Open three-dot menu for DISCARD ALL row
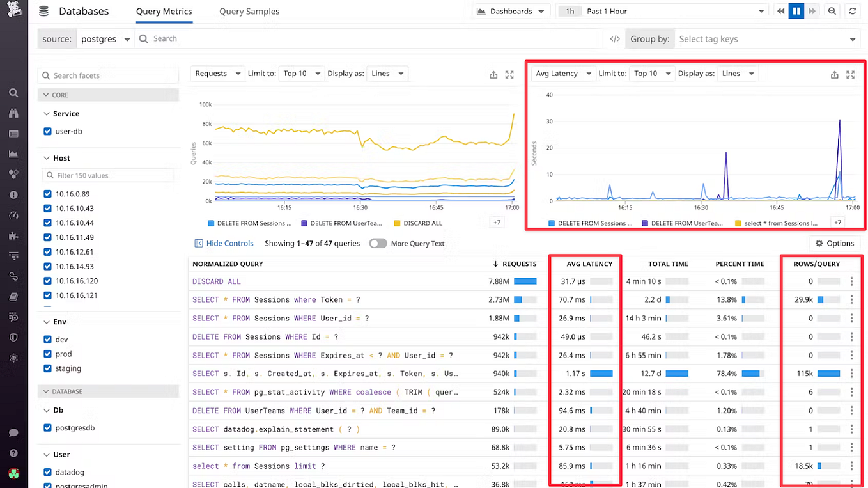Screen dimensions: 868x488 click(x=851, y=281)
